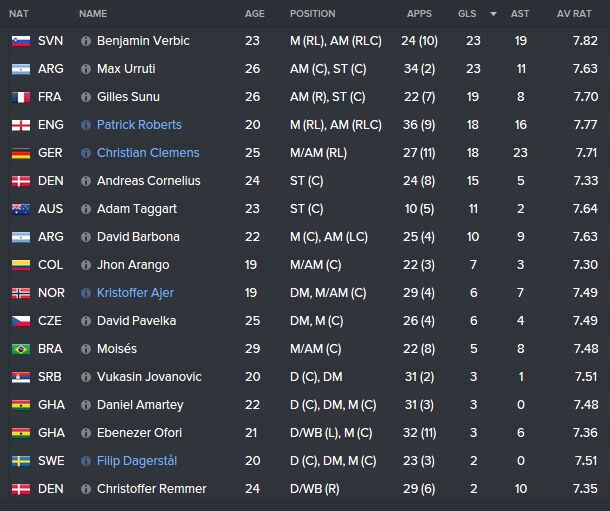Sort by the POSITION column header
Screen dimensions: 610x511
(312, 14)
